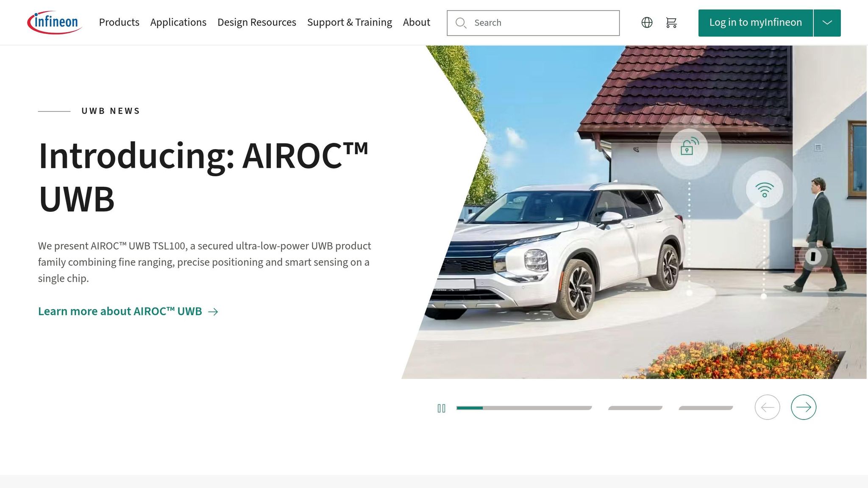The width and height of the screenshot is (868, 488).
Task: Advance to the next carousel slide
Action: pyautogui.click(x=804, y=407)
